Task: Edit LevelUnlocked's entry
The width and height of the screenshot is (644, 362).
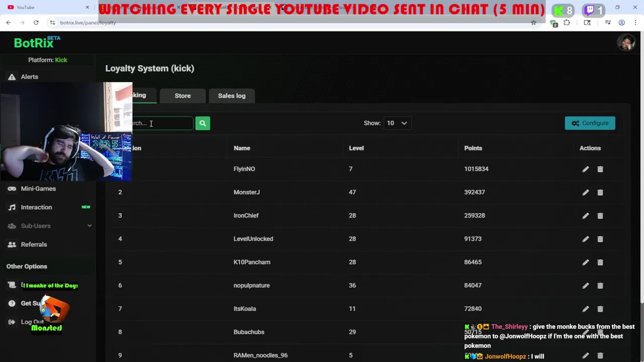Action: tap(586, 239)
